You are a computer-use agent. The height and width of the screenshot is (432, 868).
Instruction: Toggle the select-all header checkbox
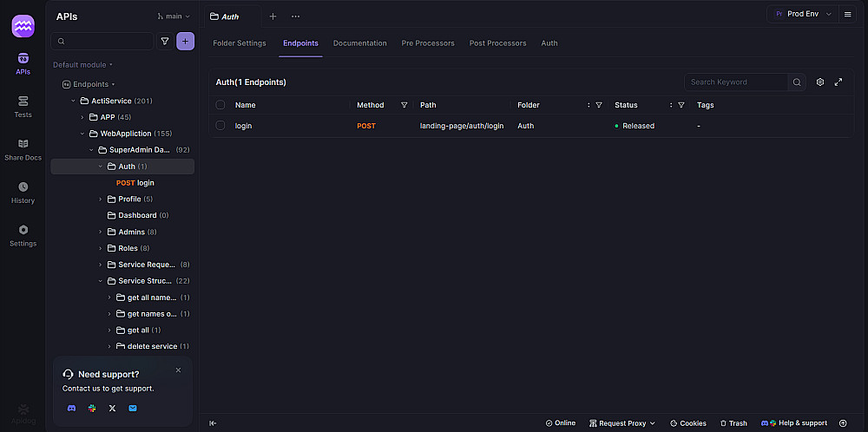[x=220, y=105]
